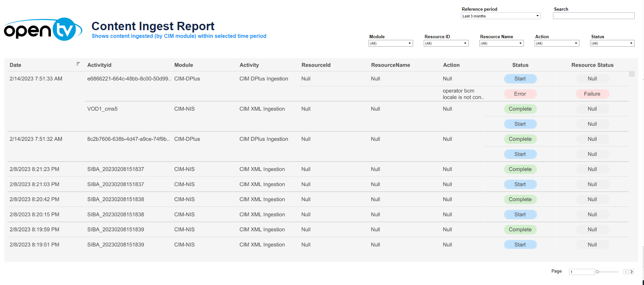
Task: Open the Action filter dropdown
Action: coord(557,43)
